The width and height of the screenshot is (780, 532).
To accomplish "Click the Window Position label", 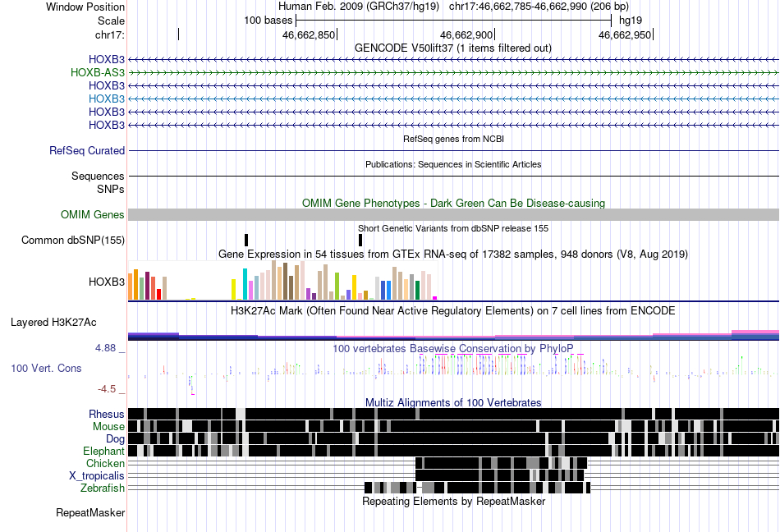I will pos(85,7).
